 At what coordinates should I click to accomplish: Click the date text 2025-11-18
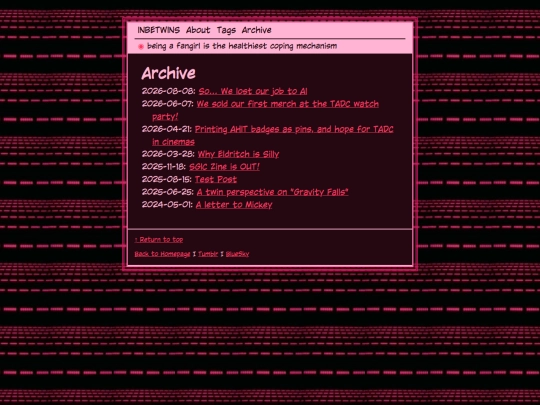tap(164, 167)
